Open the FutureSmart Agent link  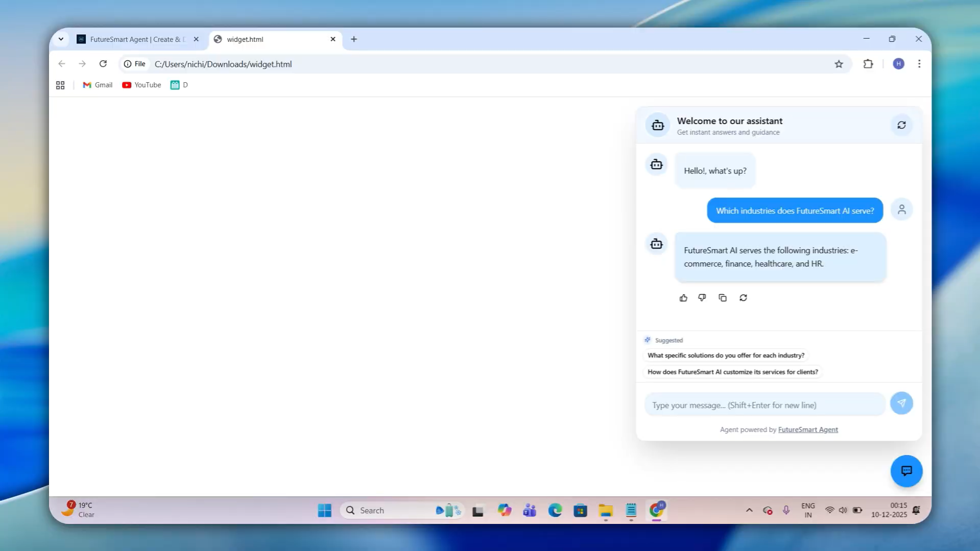808,429
